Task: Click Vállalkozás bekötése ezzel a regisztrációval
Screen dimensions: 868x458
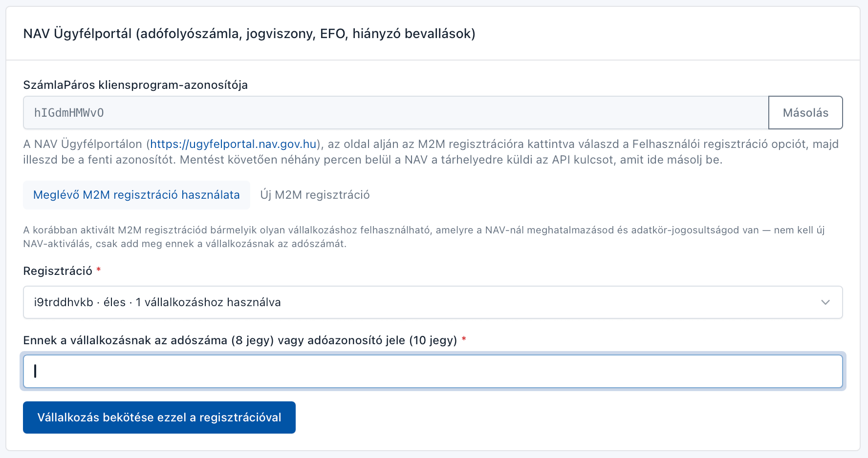Action: coord(159,417)
